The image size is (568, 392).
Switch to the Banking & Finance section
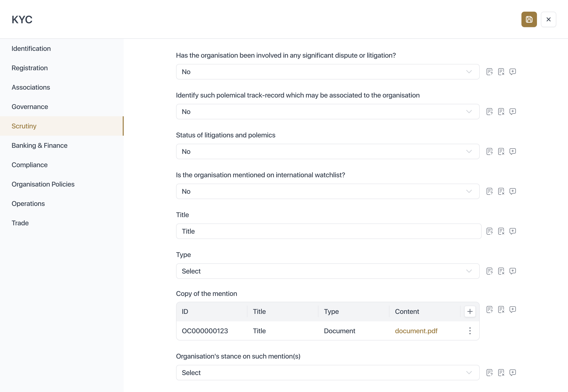(x=39, y=145)
